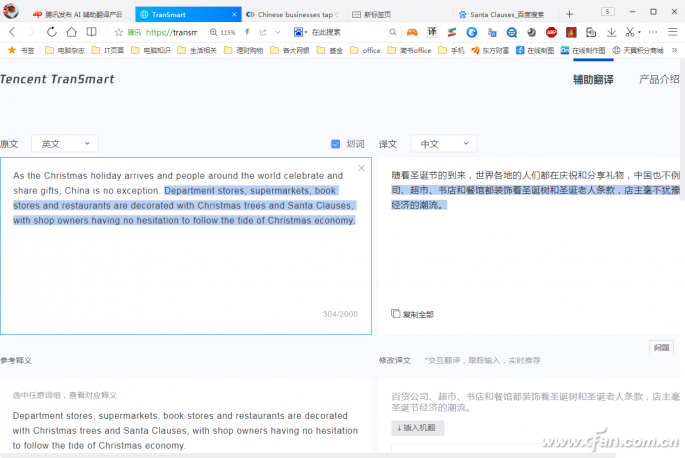Open the office bookmark folder

365,50
